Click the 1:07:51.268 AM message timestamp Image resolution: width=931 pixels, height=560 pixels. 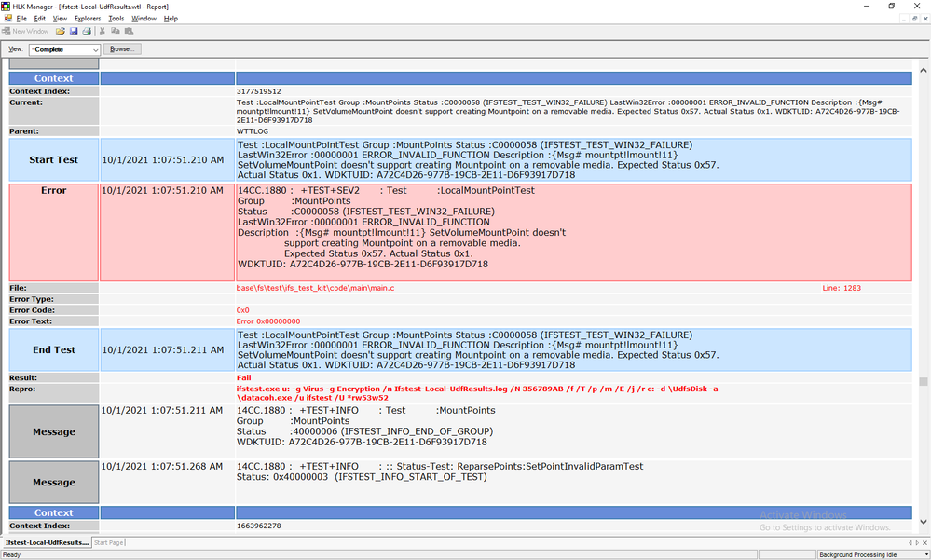click(161, 466)
